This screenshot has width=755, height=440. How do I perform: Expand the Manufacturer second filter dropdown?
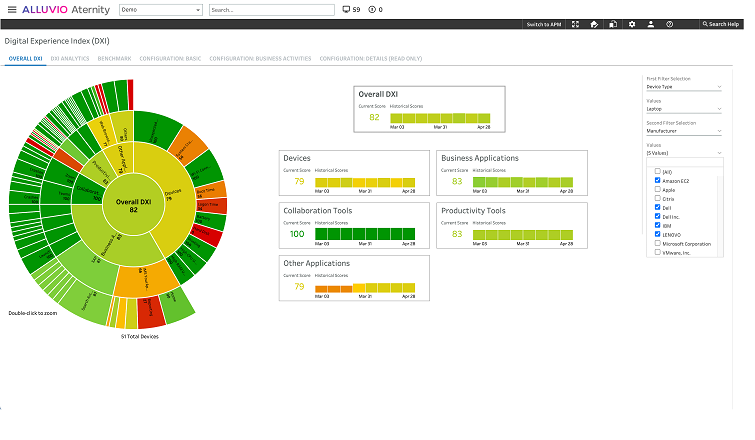click(x=684, y=131)
